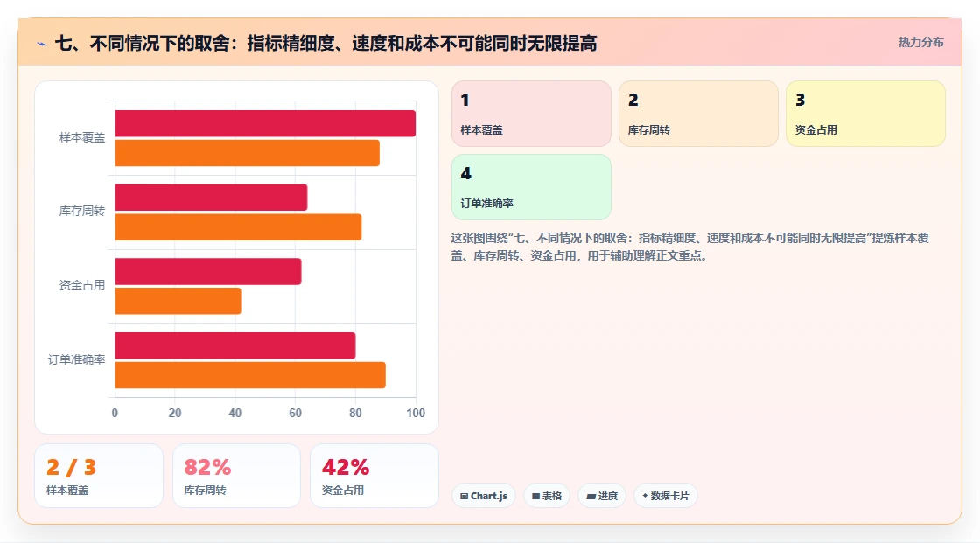Select card 1 样本覆盖

[x=531, y=114]
